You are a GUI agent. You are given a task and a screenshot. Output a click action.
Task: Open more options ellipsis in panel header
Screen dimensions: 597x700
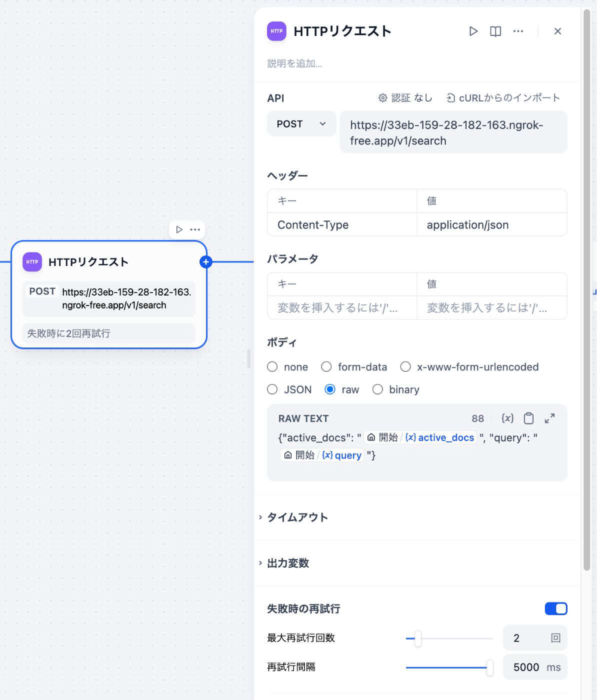518,31
